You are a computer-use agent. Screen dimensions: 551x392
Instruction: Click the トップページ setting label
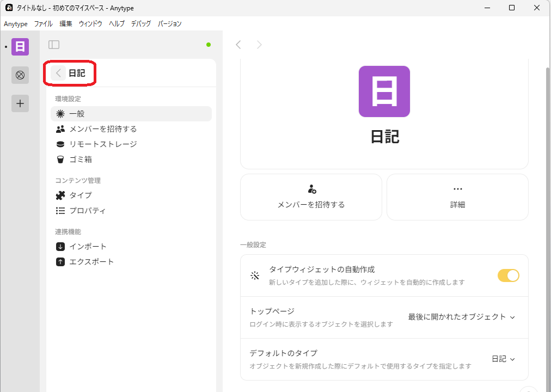click(272, 311)
